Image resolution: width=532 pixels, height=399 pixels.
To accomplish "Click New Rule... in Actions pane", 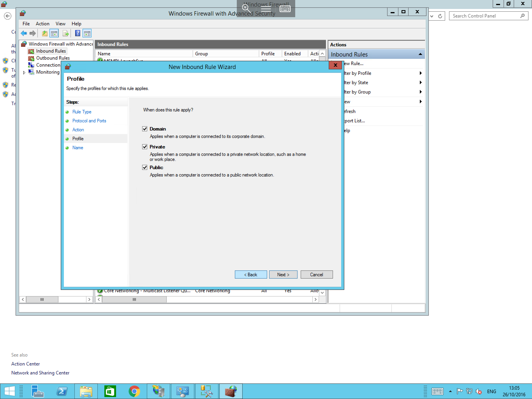I will tap(354, 63).
